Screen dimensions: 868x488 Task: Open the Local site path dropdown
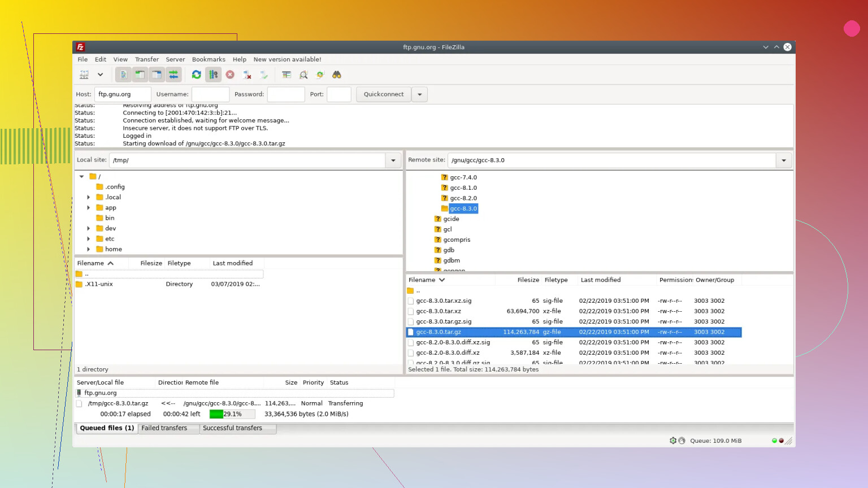(393, 160)
